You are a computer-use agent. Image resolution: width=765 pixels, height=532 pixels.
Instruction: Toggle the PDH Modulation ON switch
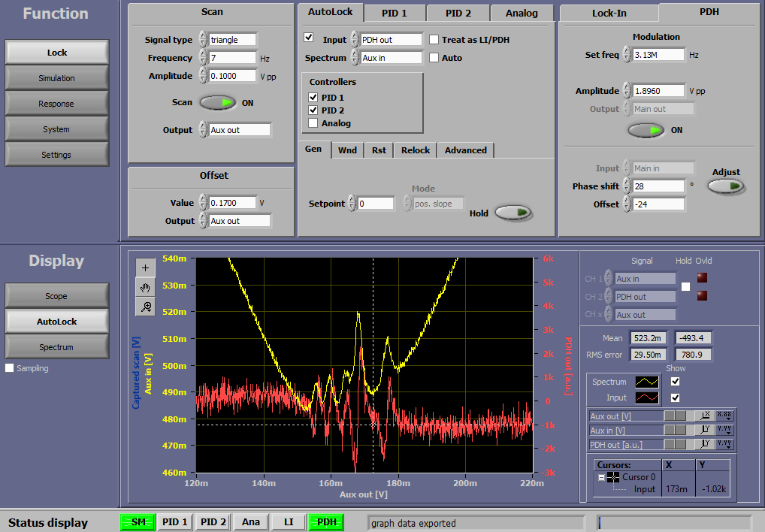coord(646,130)
